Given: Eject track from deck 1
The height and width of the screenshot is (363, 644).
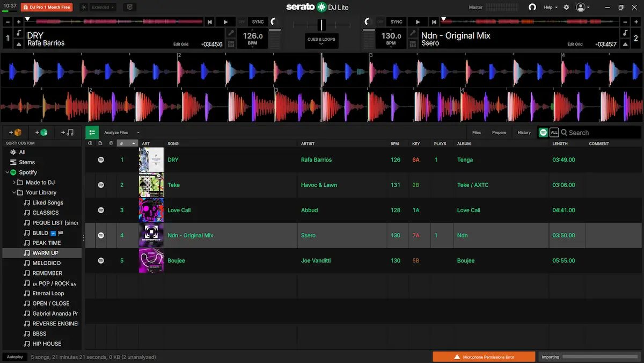Looking at the screenshot, I should pos(19,45).
